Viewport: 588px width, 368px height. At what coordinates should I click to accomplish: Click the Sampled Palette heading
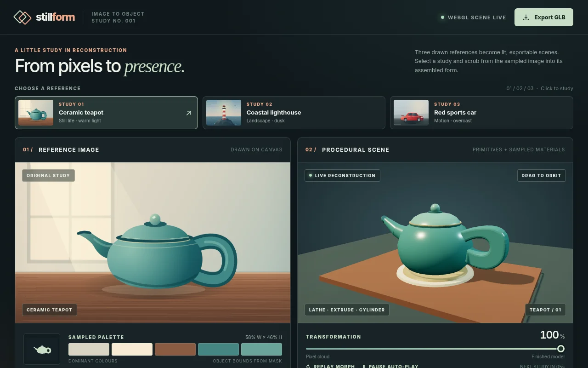(x=96, y=337)
